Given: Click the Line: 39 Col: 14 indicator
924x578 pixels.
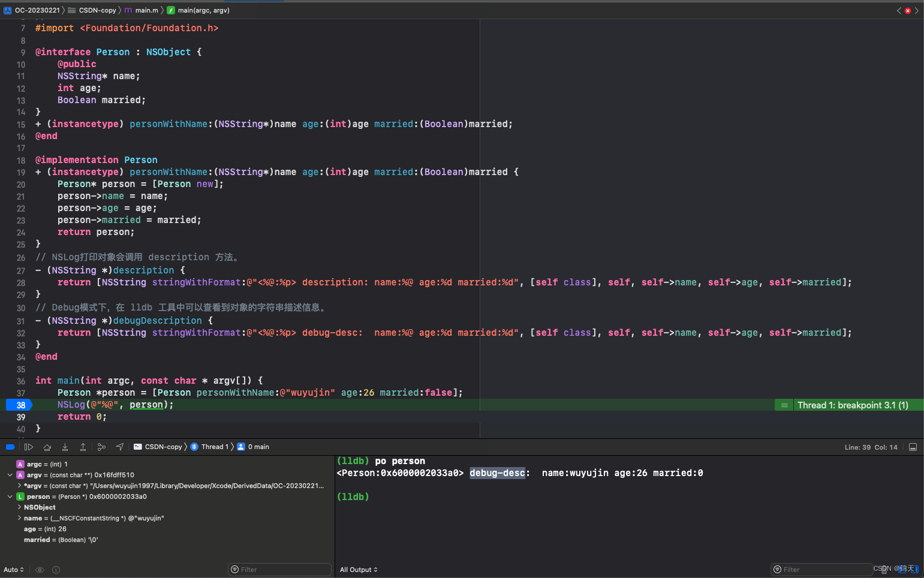Looking at the screenshot, I should pyautogui.click(x=871, y=447).
